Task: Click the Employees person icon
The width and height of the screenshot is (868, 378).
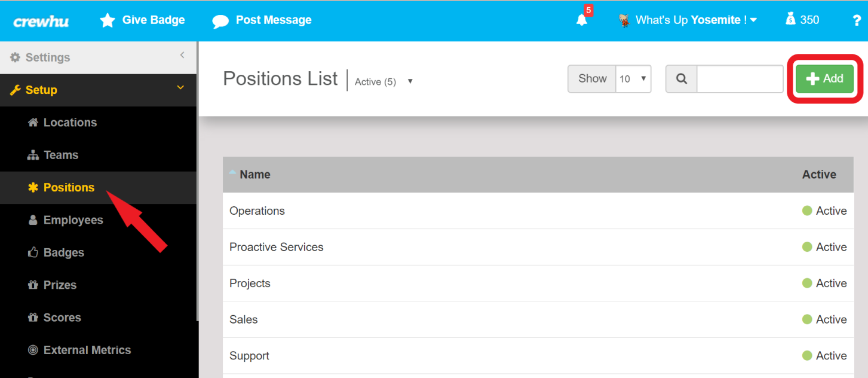Action: coord(33,220)
